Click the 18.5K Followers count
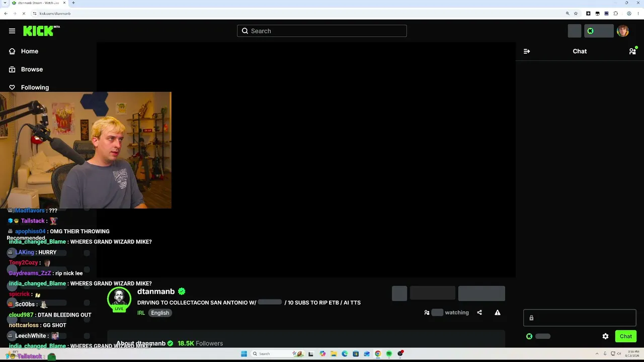The width and height of the screenshot is (644, 362). (x=200, y=343)
